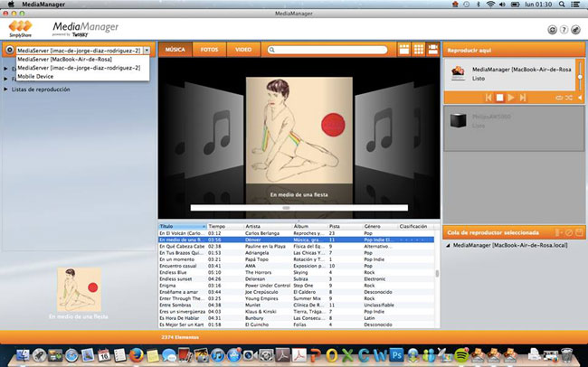Screen dimensions: 588x367
Task: Skip to previous track
Action: click(x=488, y=98)
